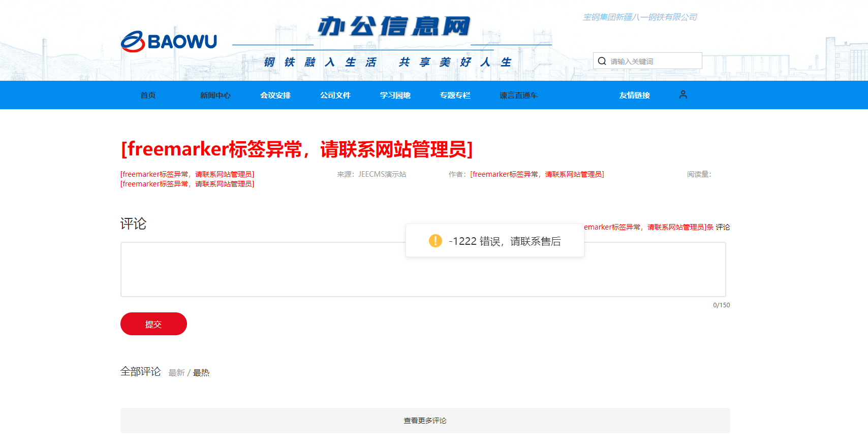Viewport: 868px width, 448px height.
Task: Go to the 首页 menu item
Action: [148, 95]
